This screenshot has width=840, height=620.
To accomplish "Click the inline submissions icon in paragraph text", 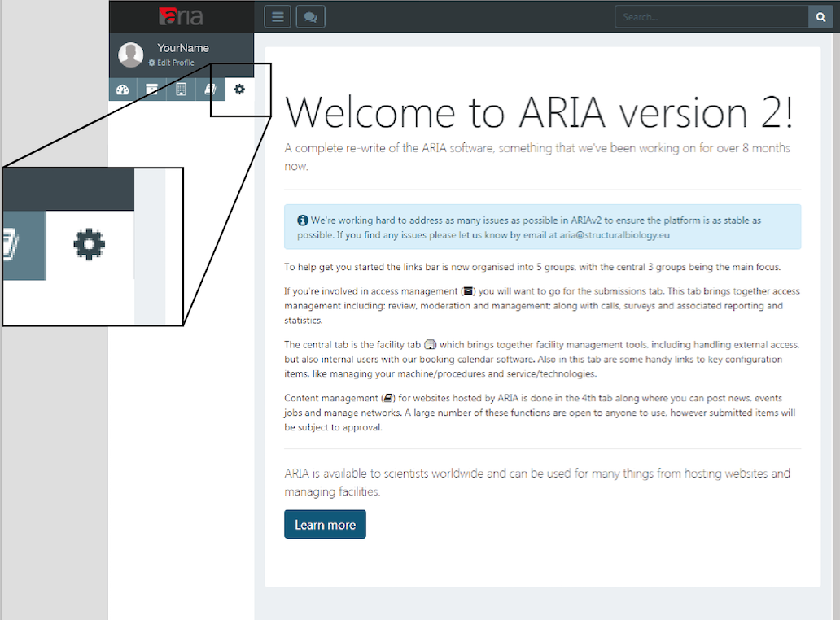I will (468, 290).
